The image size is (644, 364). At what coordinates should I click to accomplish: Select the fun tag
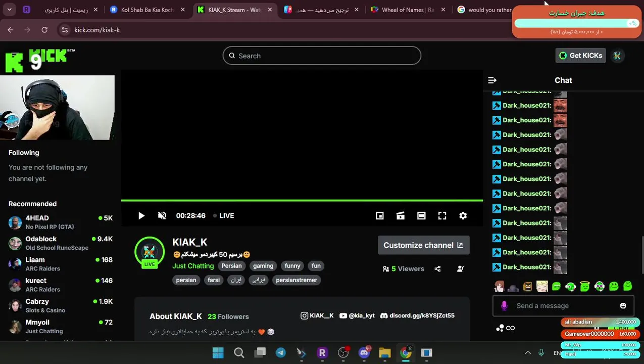[x=316, y=266]
